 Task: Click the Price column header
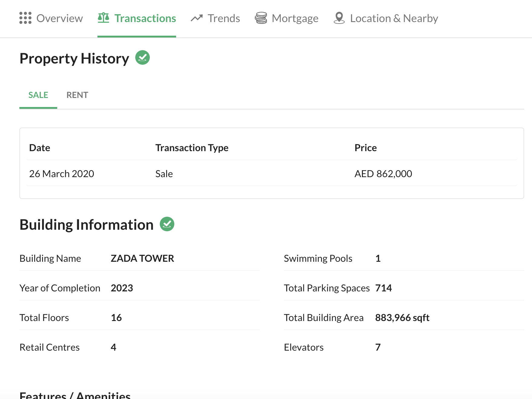point(366,148)
